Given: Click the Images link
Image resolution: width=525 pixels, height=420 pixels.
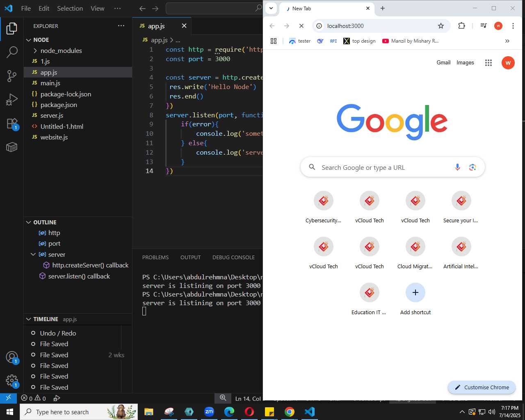Looking at the screenshot, I should pyautogui.click(x=465, y=62).
